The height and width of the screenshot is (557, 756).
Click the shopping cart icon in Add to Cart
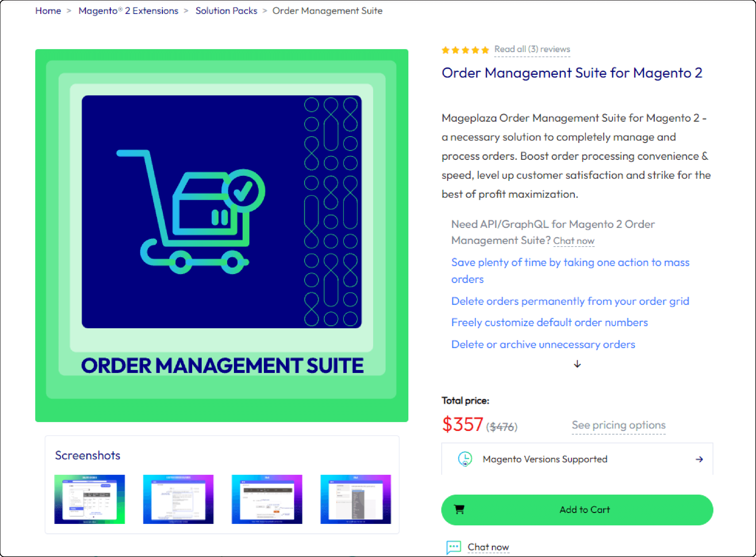coord(460,510)
